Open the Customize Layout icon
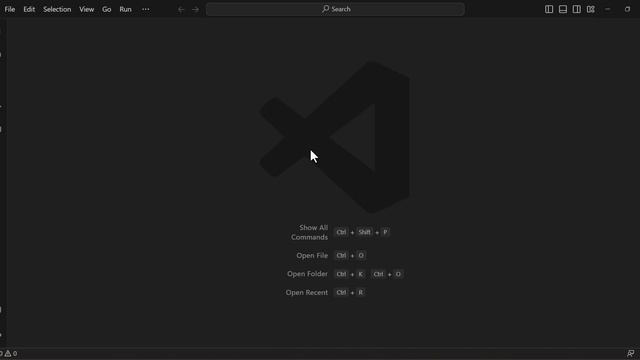The height and width of the screenshot is (360, 640). [x=591, y=9]
